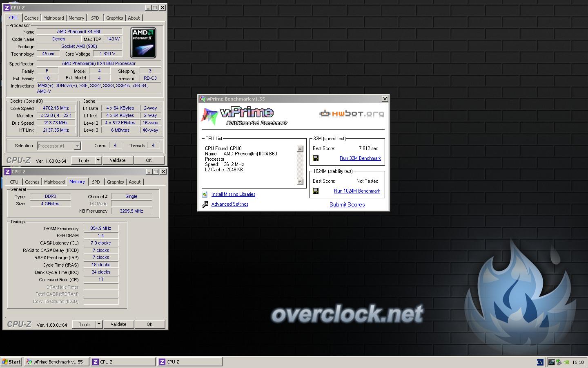Click the wPrime title bar icon
This screenshot has height=368, width=588.
click(x=202, y=99)
